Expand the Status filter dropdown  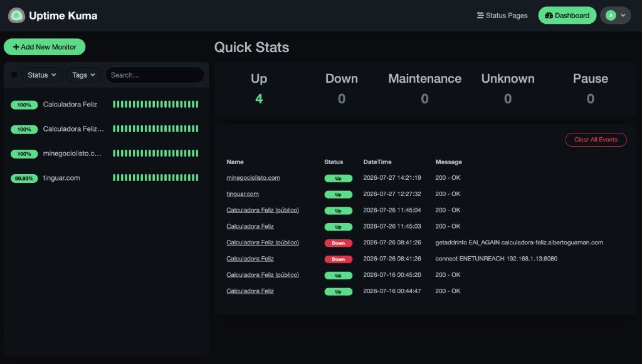(x=42, y=75)
